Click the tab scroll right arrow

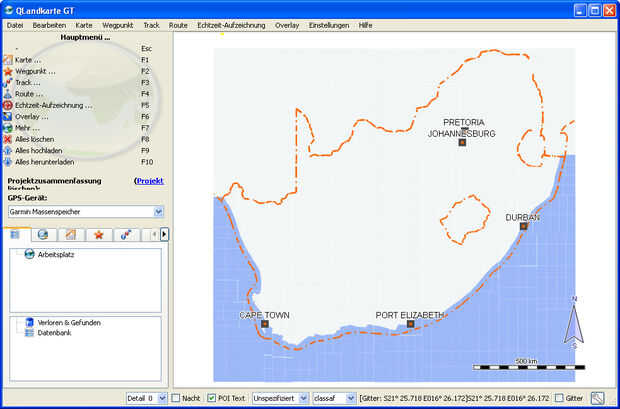click(x=164, y=235)
